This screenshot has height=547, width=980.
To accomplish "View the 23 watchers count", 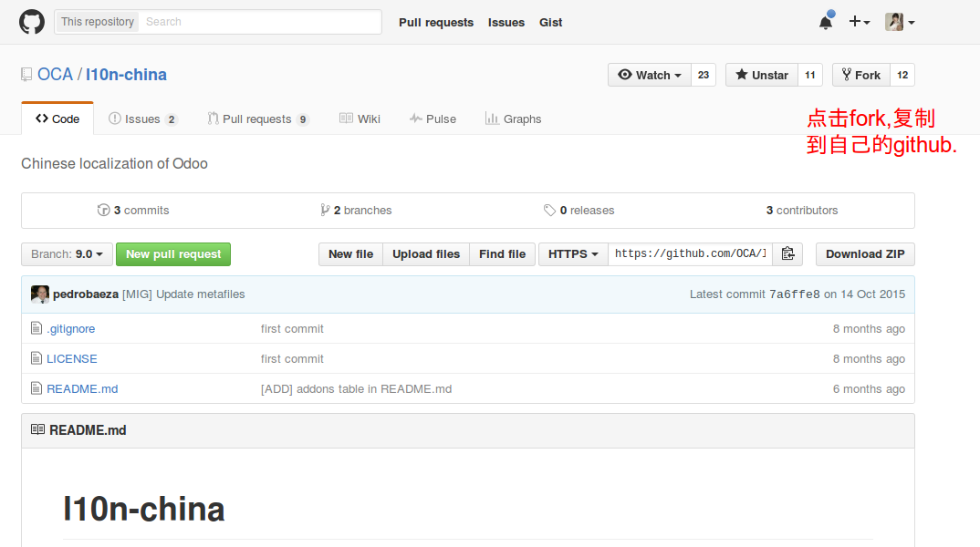I will point(704,75).
